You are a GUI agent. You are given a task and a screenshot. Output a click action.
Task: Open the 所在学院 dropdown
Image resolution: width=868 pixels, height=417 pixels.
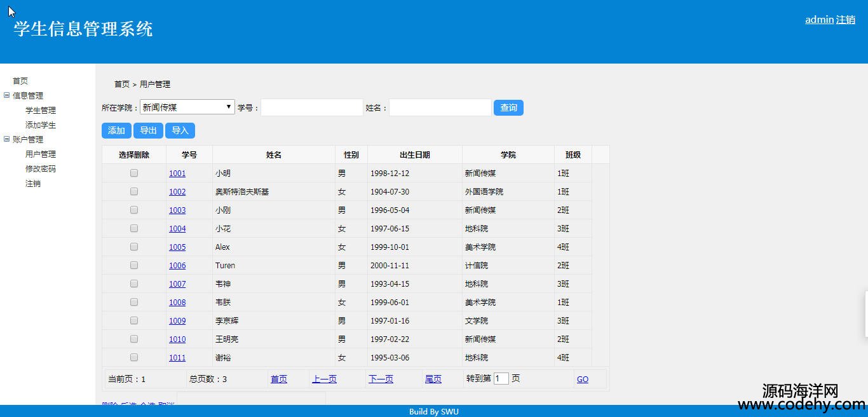(x=187, y=107)
